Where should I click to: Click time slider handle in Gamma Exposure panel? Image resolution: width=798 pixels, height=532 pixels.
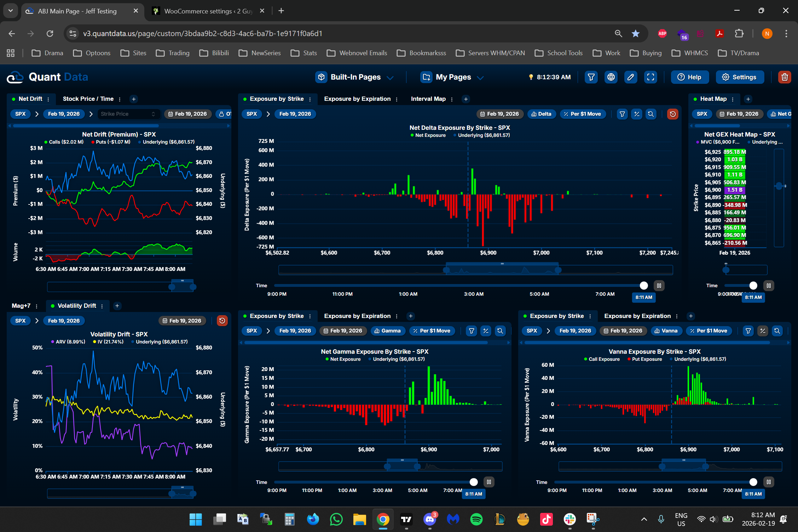coord(473,482)
